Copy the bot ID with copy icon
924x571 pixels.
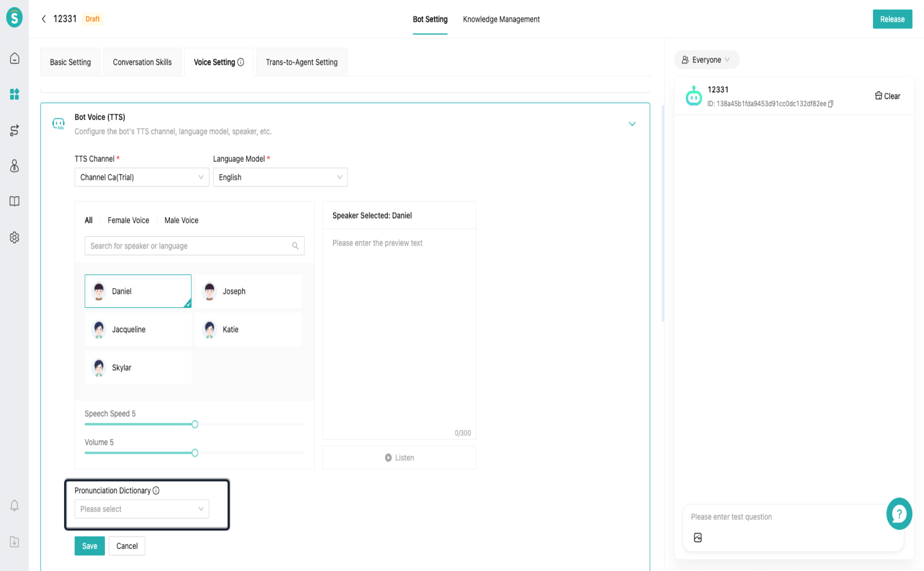tap(831, 104)
